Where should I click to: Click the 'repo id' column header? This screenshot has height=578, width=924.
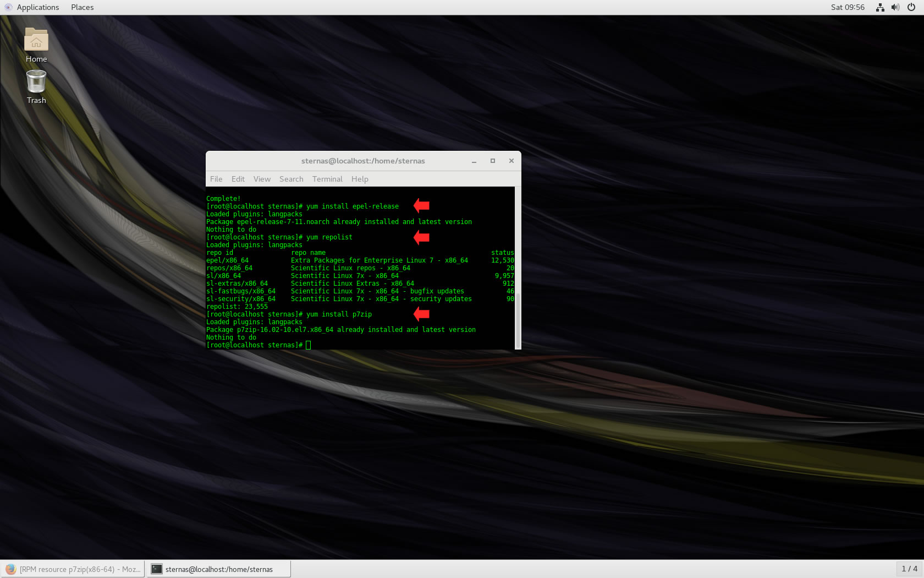click(x=219, y=253)
